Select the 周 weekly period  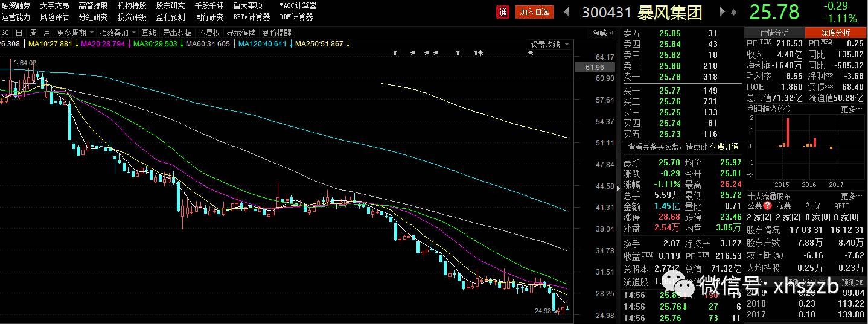[33, 33]
